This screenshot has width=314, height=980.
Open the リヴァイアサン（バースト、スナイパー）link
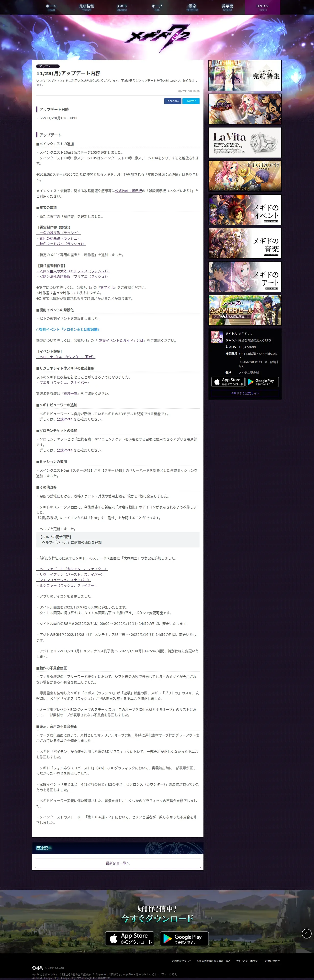pos(70,575)
